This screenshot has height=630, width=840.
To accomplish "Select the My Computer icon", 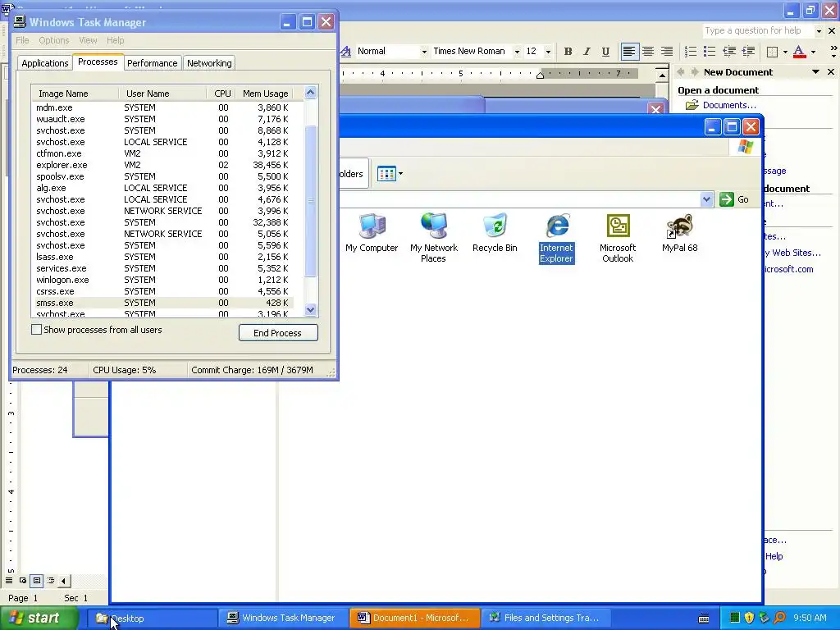I will pos(372,233).
